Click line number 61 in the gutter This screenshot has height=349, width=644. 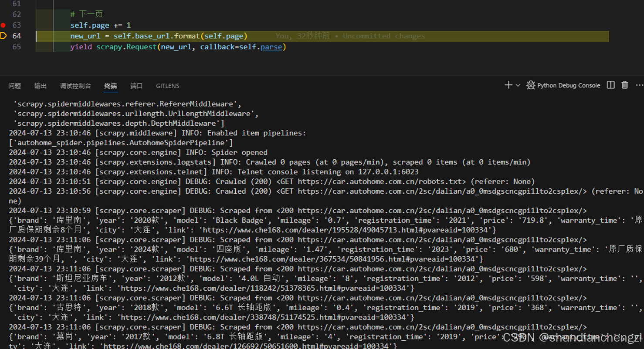(x=17, y=4)
